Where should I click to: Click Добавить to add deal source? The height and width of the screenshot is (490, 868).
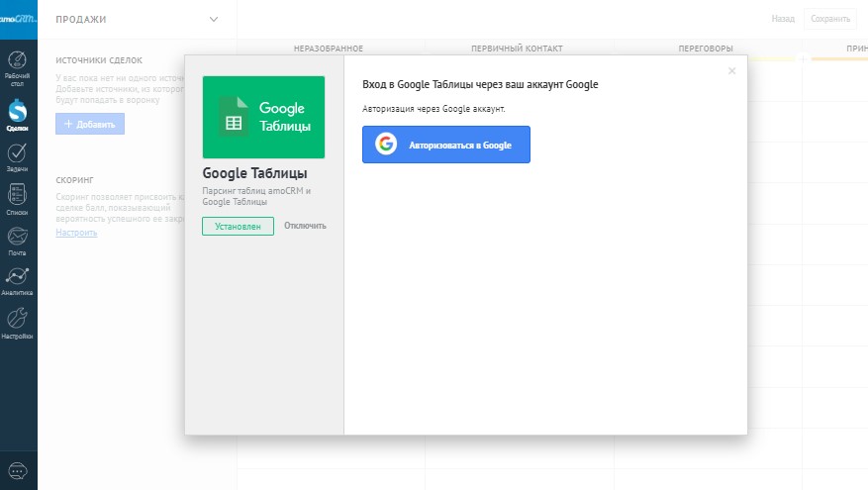pos(90,124)
